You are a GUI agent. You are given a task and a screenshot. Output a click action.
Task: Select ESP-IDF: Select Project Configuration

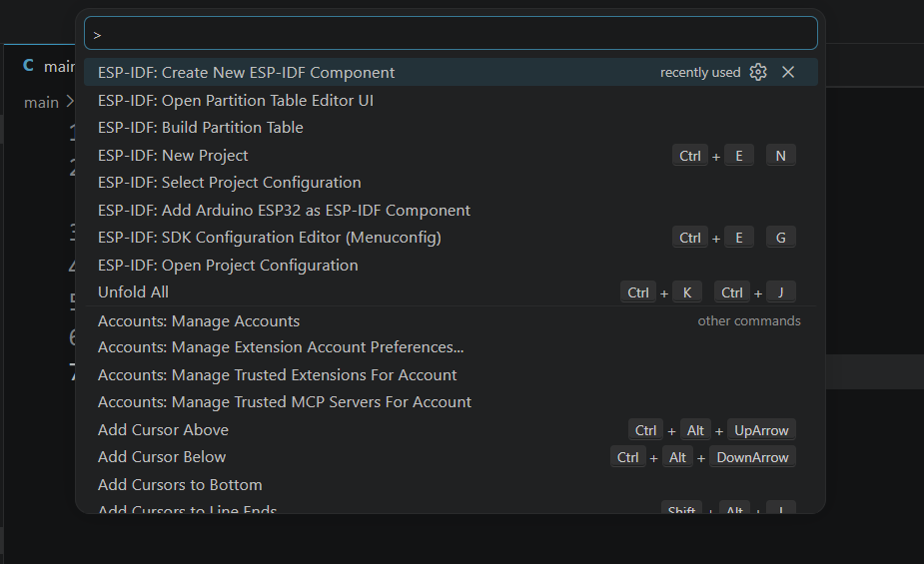(x=230, y=183)
